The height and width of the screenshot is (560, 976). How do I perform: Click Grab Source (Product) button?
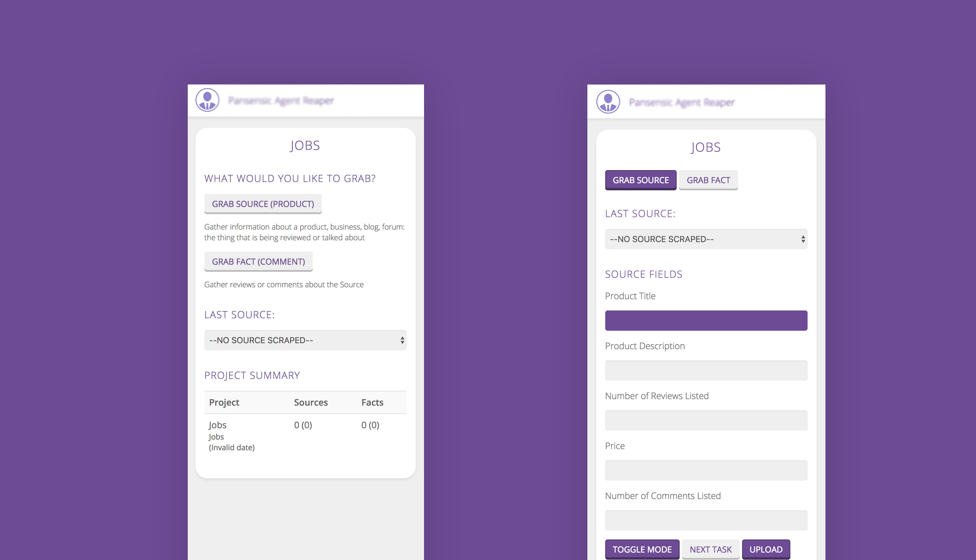click(263, 204)
